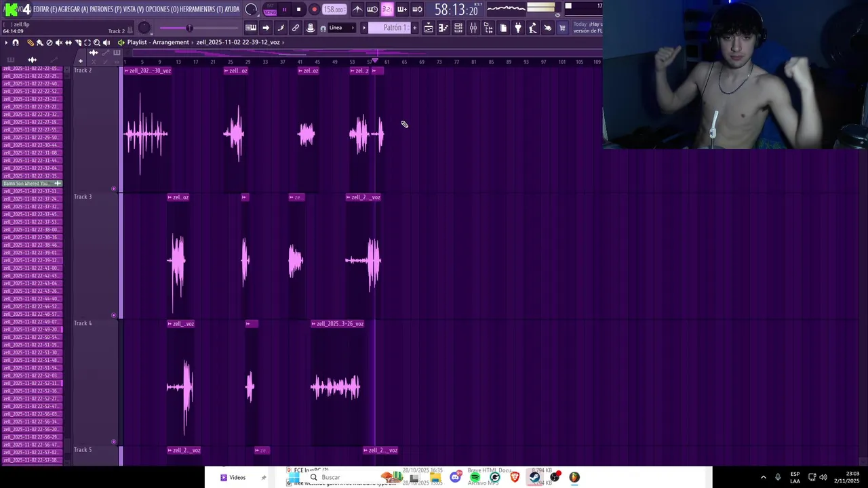Open the mixer icon
This screenshot has height=488, width=868.
[x=473, y=28]
